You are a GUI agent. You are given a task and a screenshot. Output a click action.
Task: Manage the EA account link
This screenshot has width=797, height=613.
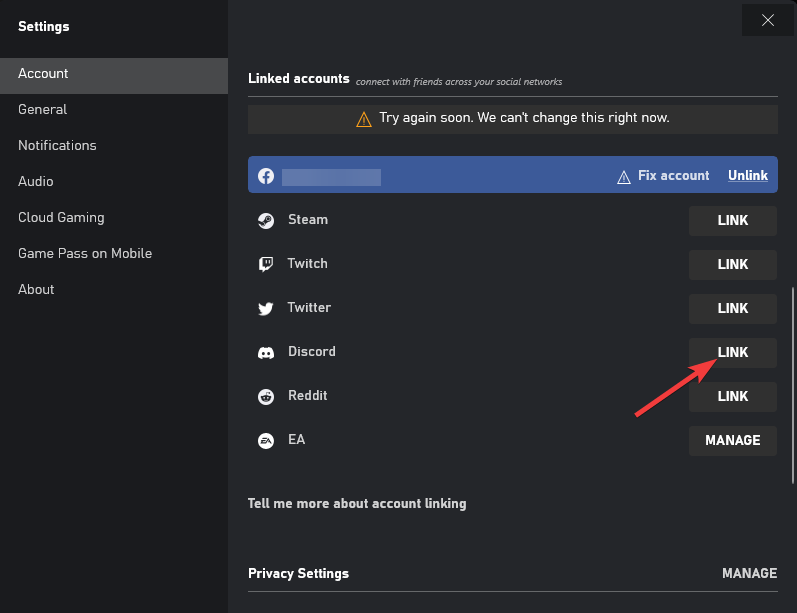pos(732,440)
